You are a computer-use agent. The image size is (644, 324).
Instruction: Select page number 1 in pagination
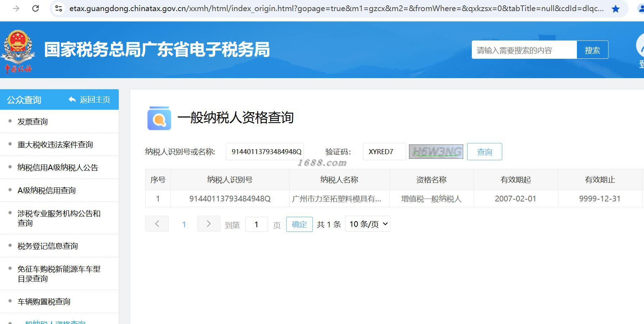[184, 224]
